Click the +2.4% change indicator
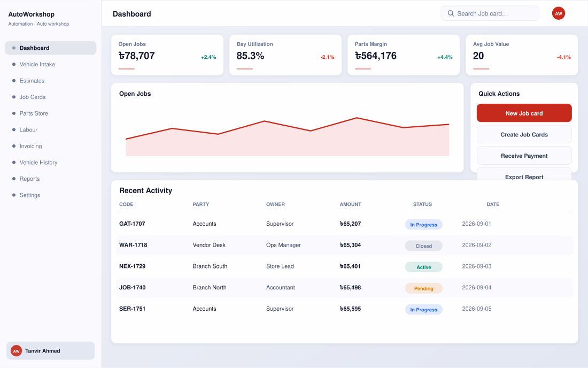The image size is (588, 368). coord(208,57)
